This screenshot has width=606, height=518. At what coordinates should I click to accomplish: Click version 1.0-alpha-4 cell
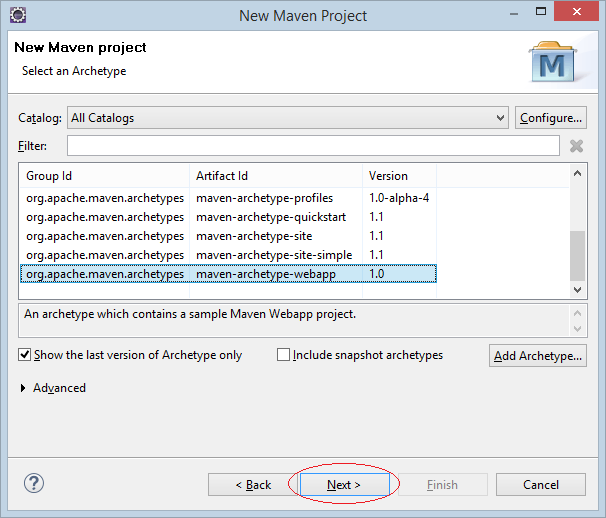tap(399, 198)
